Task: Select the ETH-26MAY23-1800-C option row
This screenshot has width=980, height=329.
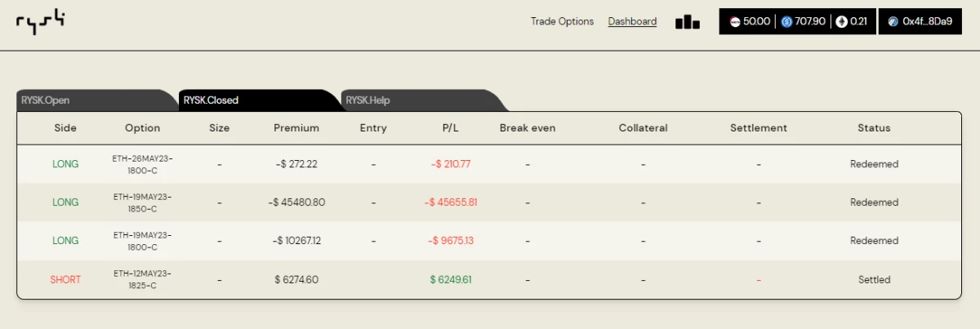Action: click(489, 164)
